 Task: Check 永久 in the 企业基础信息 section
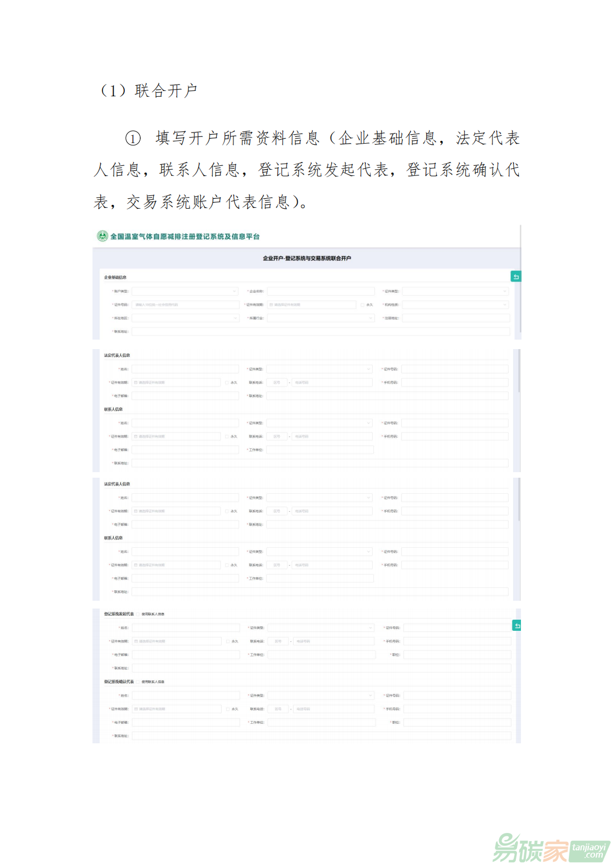(x=363, y=305)
